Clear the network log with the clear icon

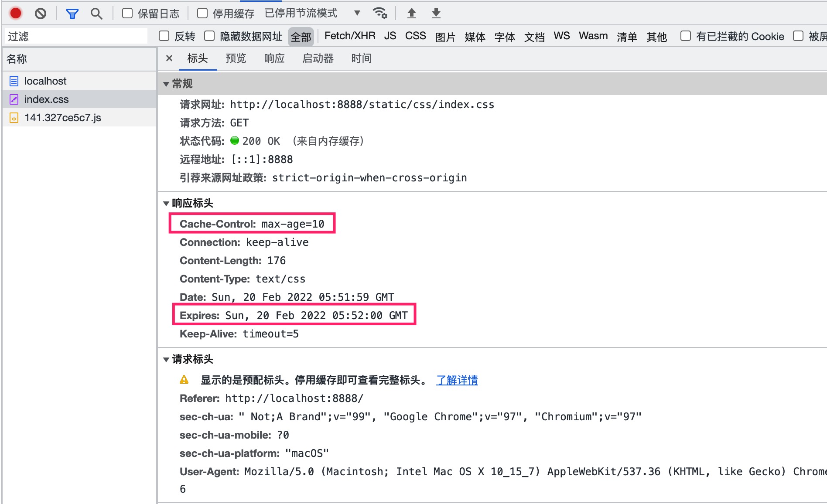[x=41, y=14]
